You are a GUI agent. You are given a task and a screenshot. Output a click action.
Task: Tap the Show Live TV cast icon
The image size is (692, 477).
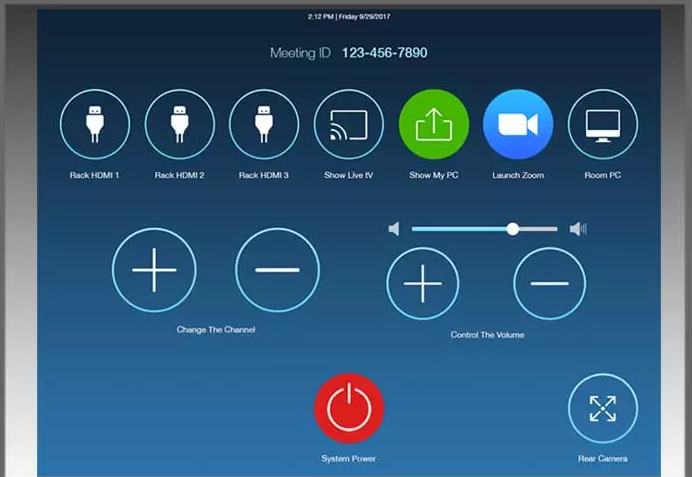click(x=349, y=124)
